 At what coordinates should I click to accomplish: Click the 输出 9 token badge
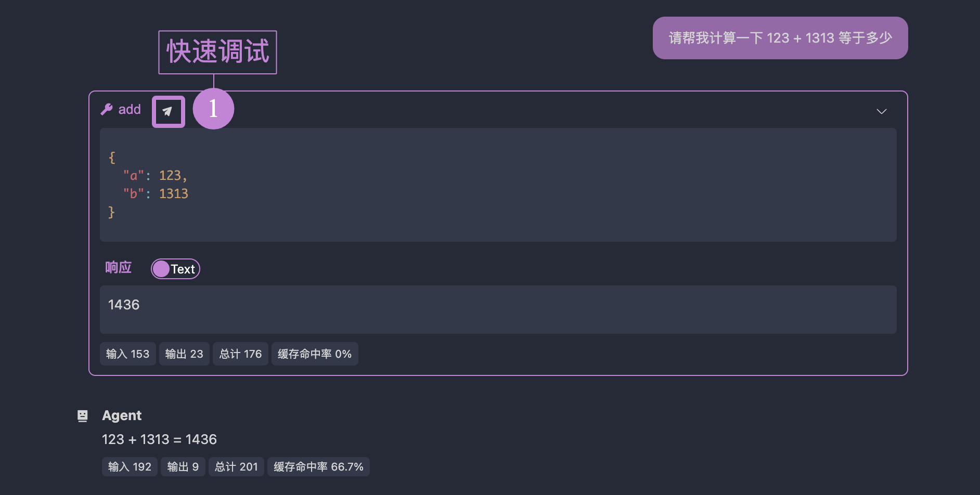pos(183,467)
